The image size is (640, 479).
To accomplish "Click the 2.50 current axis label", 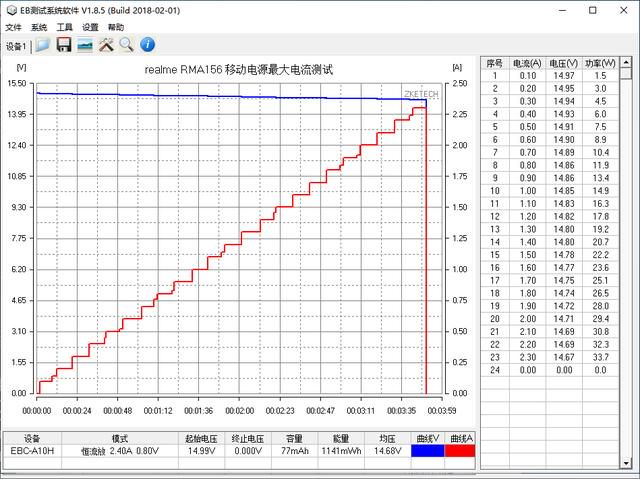I will point(460,83).
